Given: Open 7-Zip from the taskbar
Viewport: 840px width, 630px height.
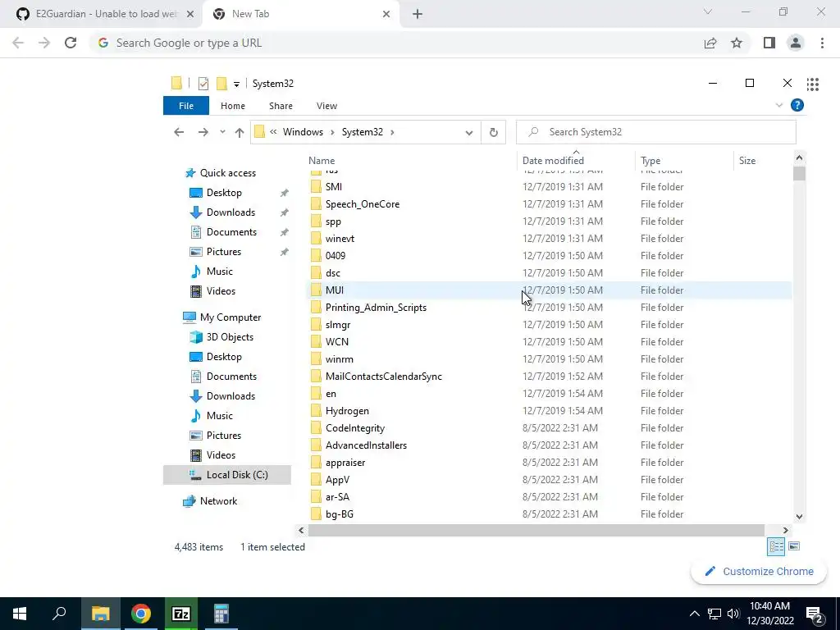Looking at the screenshot, I should (x=181, y=614).
